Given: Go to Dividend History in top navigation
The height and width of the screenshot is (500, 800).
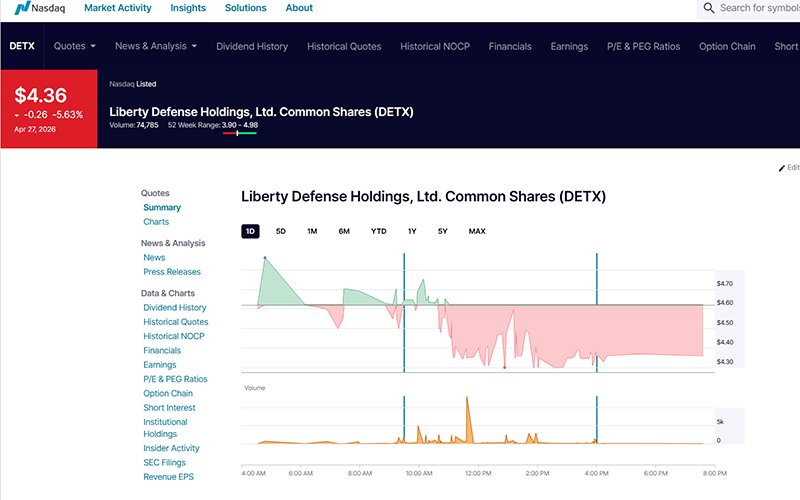Looking at the screenshot, I should point(252,46).
